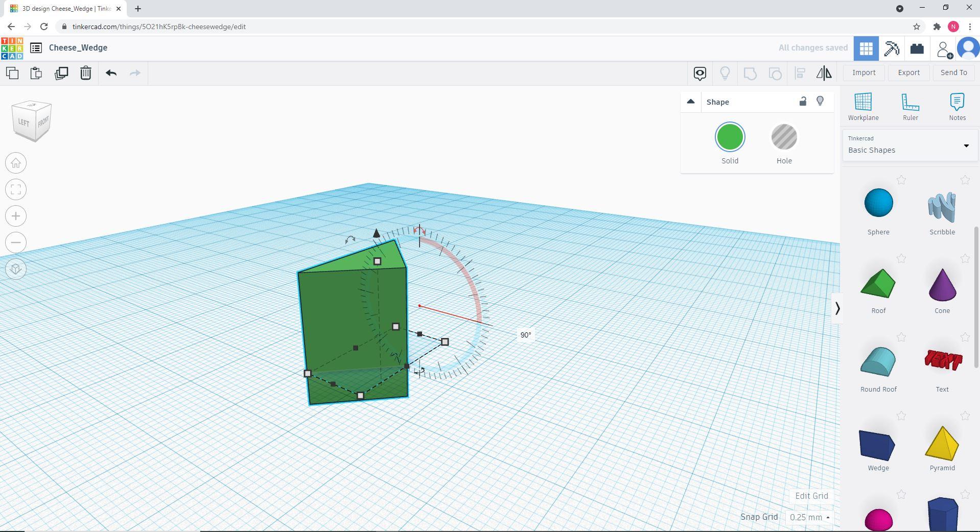
Task: Collapse the shapes sidebar with chevron
Action: [837, 308]
